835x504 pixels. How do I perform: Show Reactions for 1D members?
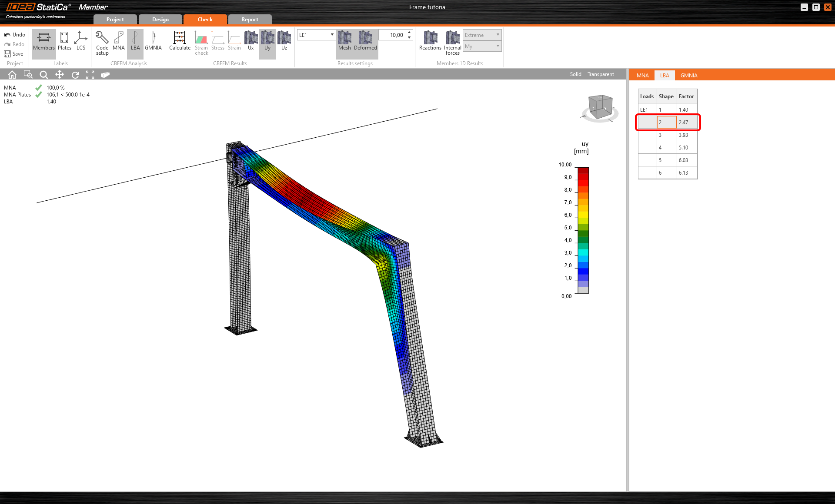click(x=430, y=41)
